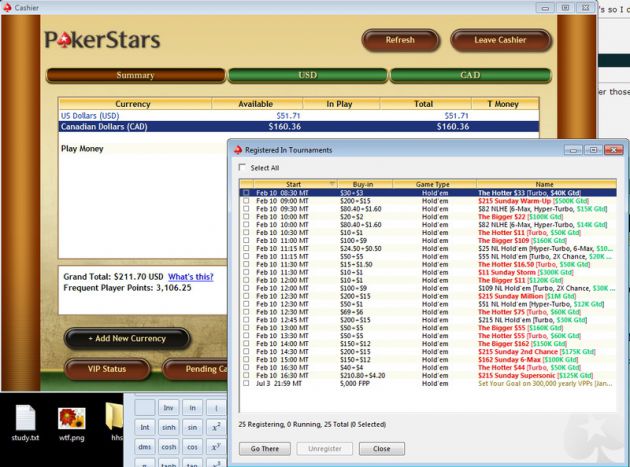Check the box for The Bigger $109 tournament

coord(246,240)
